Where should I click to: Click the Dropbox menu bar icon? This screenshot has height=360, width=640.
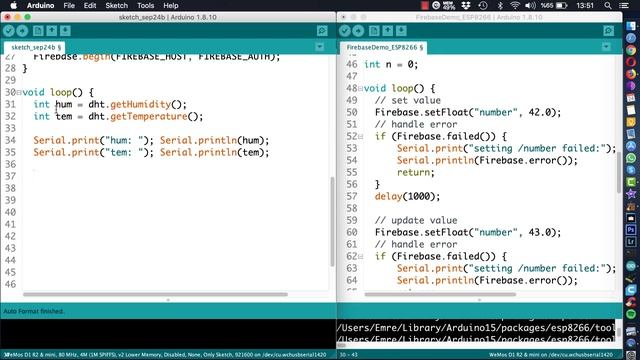coord(466,5)
